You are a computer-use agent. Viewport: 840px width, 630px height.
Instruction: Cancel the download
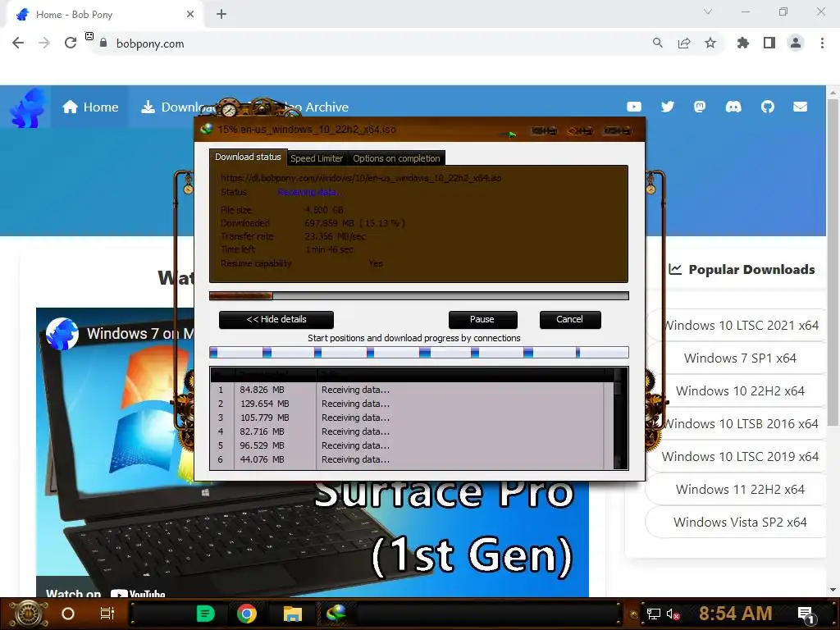570,319
